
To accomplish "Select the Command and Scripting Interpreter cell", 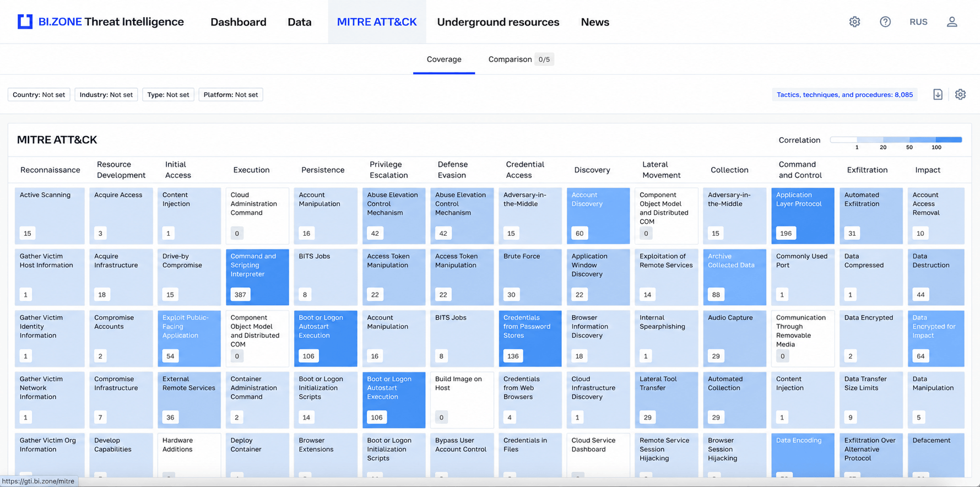I will tap(257, 277).
